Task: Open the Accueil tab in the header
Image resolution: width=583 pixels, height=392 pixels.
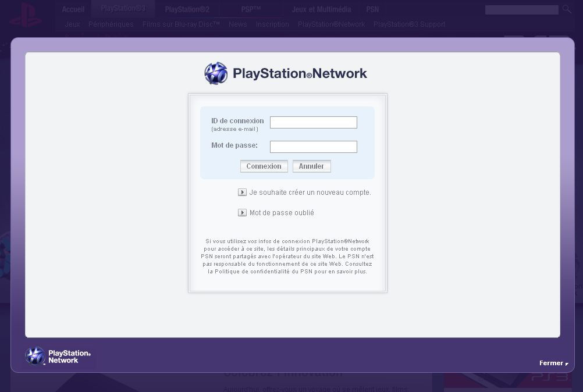Action: pyautogui.click(x=73, y=9)
